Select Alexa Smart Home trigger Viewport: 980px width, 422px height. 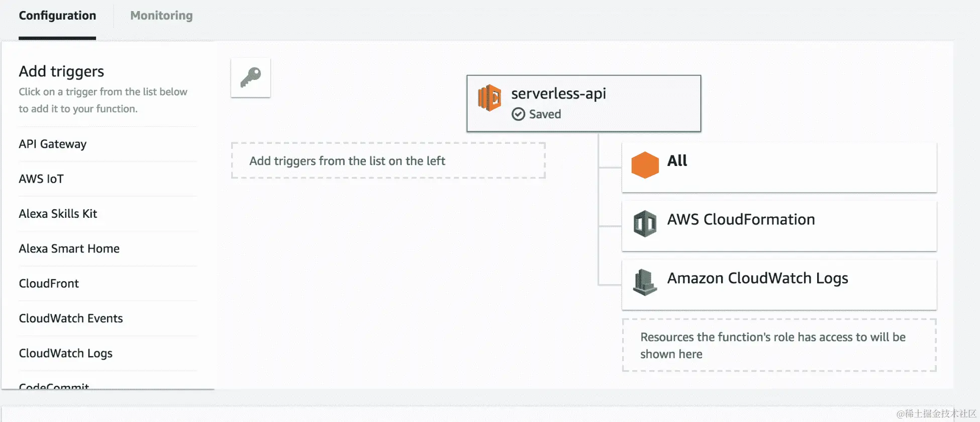69,248
